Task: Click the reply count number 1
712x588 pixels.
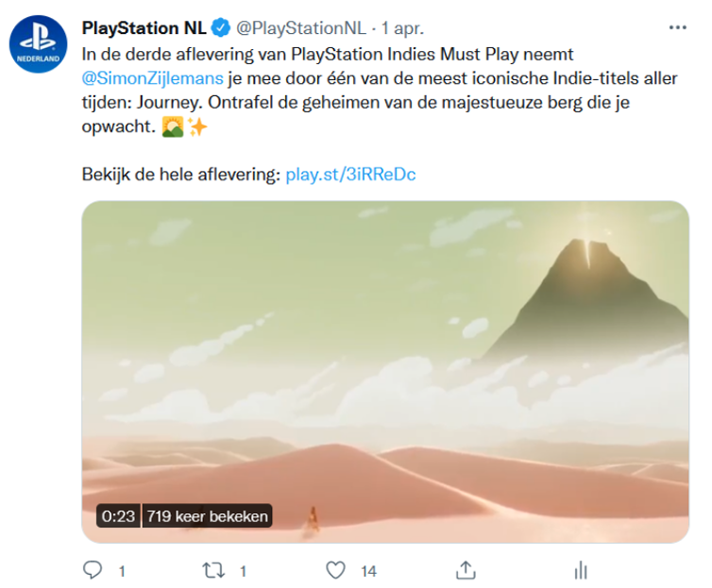Action: coord(122,571)
